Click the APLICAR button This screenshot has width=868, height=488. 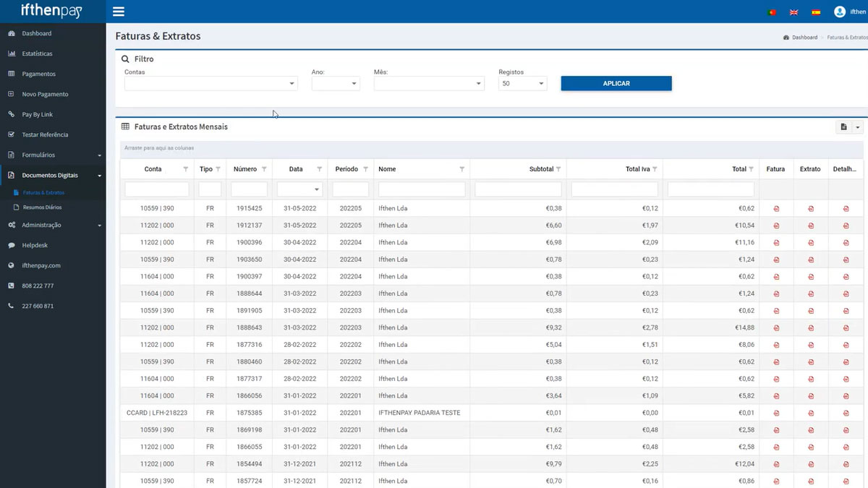coord(616,84)
